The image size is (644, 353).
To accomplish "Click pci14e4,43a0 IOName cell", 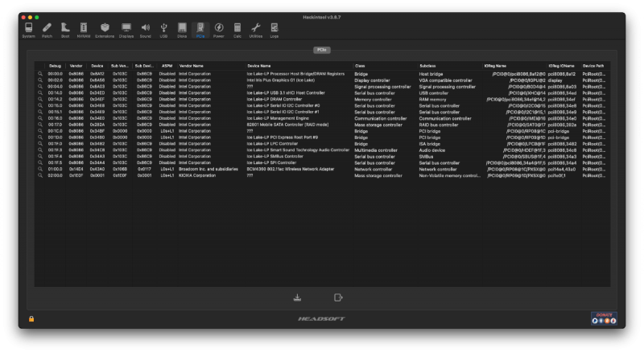I will click(561, 169).
